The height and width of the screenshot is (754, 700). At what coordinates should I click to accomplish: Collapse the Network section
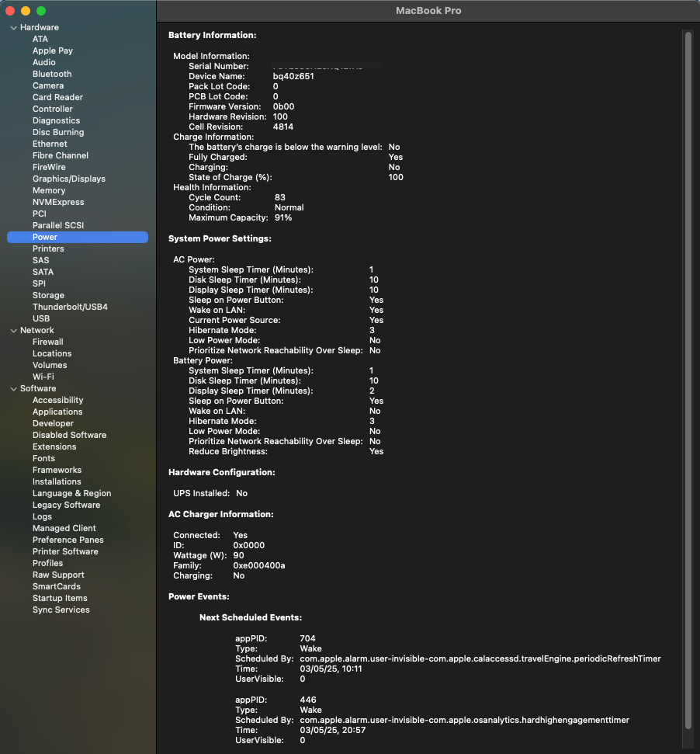pos(13,331)
